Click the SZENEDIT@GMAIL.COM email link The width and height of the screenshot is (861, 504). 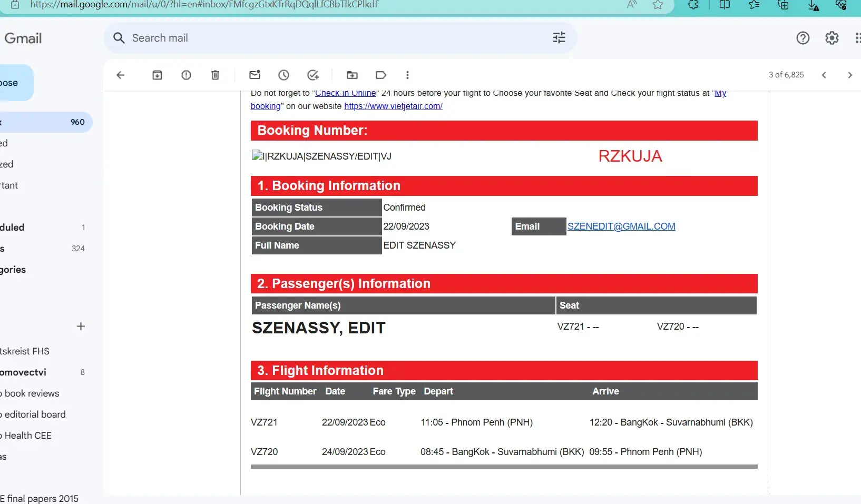click(x=621, y=226)
